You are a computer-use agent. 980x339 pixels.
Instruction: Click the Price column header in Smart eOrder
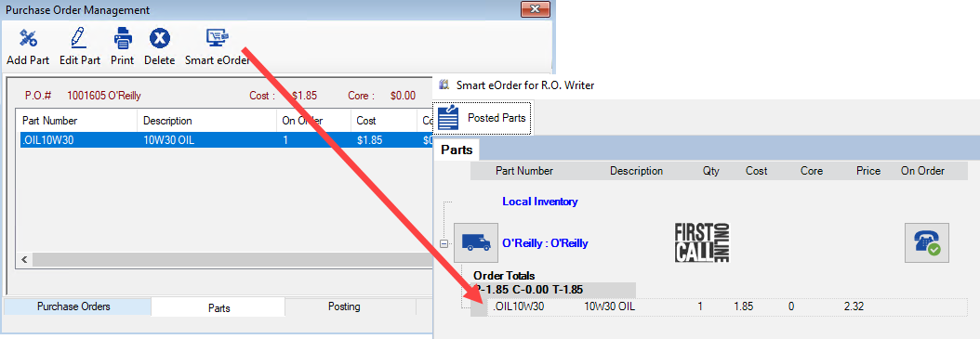(x=868, y=171)
